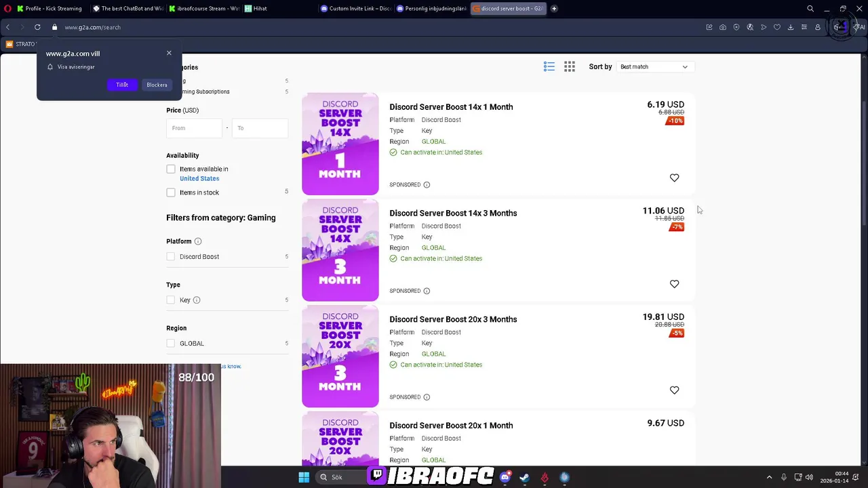
Task: Click the address bar www.g2a.com/search
Action: click(x=93, y=27)
